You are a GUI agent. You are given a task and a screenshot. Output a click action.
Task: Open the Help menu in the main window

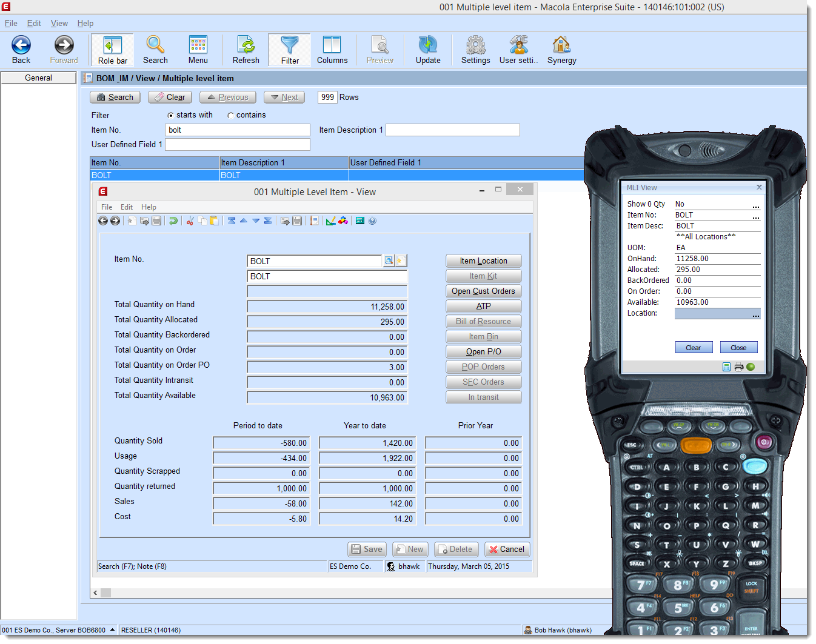(x=85, y=23)
